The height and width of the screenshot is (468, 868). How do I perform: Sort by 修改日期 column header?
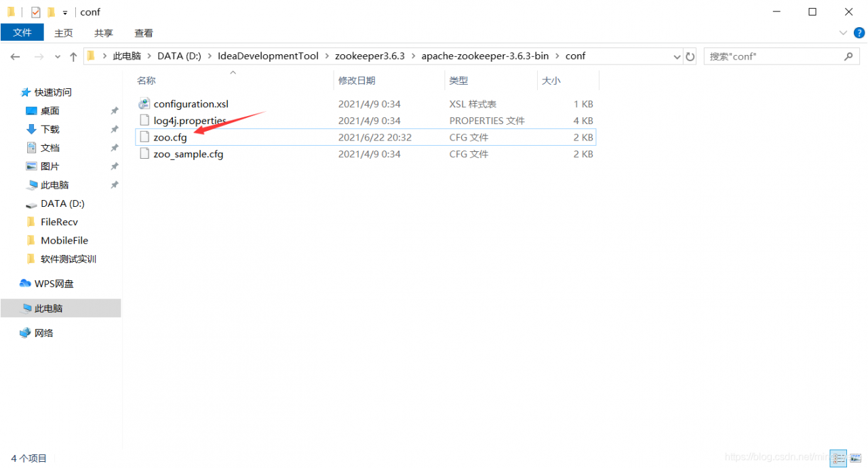pyautogui.click(x=357, y=81)
